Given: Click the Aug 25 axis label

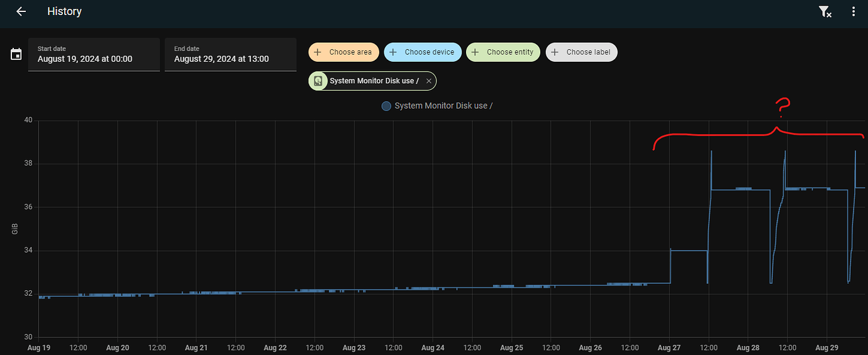Looking at the screenshot, I should click(x=511, y=347).
